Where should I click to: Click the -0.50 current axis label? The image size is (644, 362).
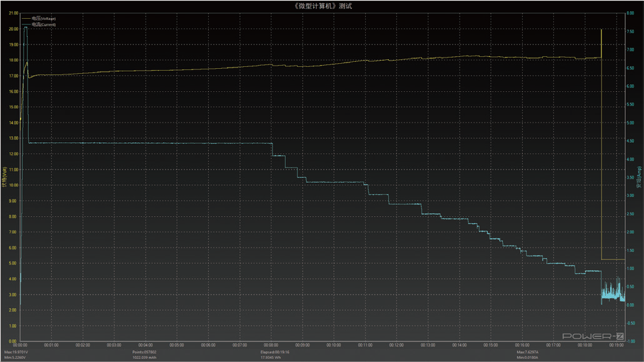pyautogui.click(x=630, y=323)
